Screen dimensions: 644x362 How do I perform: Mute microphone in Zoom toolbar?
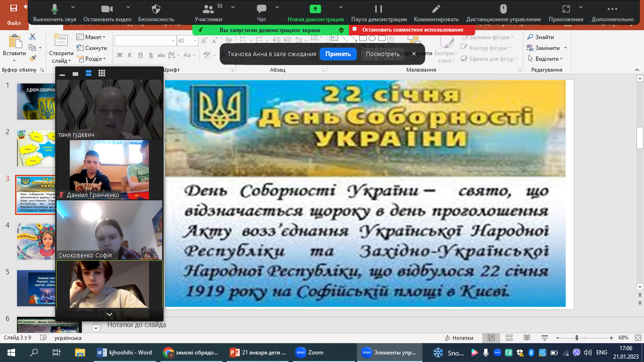55,9
